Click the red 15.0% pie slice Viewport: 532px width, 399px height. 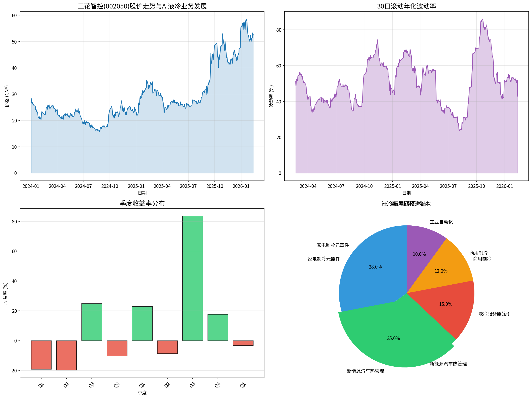445,304
